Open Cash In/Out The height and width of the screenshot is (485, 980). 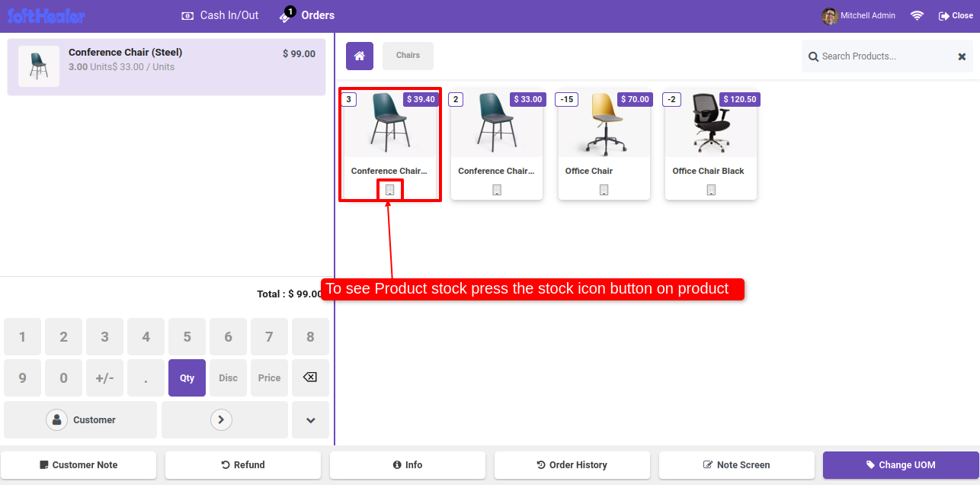pyautogui.click(x=219, y=15)
